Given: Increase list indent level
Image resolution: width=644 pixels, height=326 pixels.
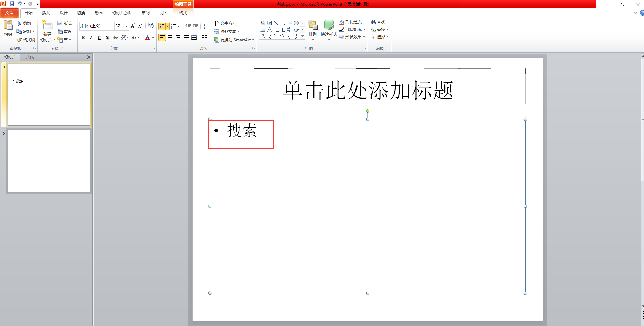Looking at the screenshot, I should point(196,26).
